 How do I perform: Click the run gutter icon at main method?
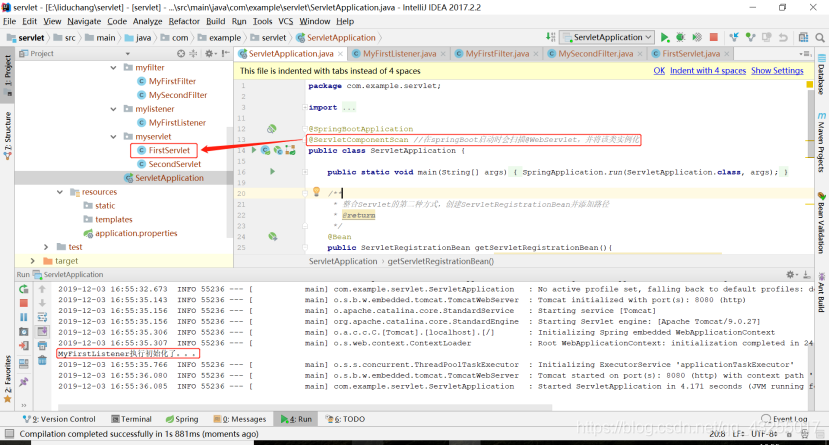tap(273, 171)
